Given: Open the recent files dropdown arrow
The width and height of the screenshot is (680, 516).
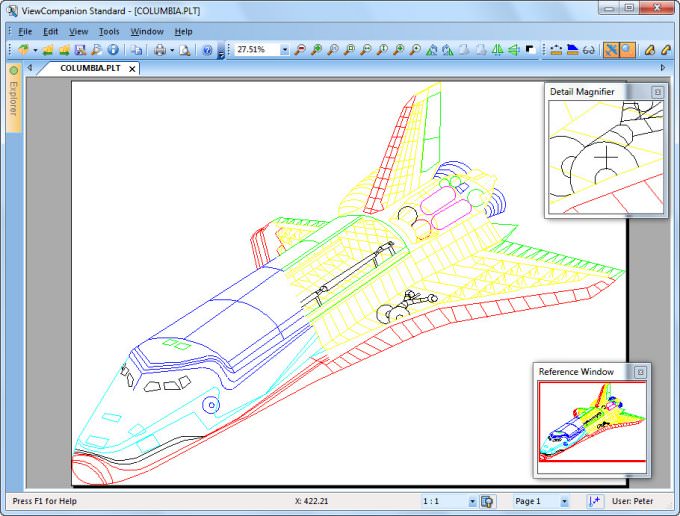Looking at the screenshot, I should coord(35,50).
